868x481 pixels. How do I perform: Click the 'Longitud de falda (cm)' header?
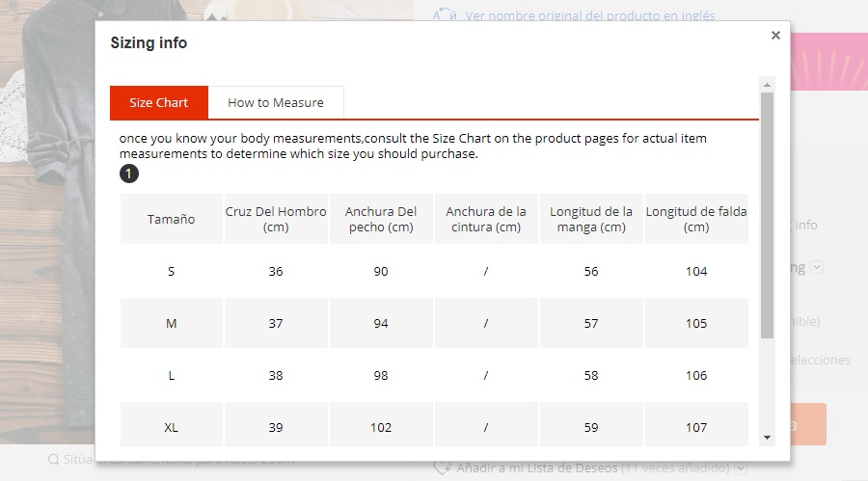[696, 219]
